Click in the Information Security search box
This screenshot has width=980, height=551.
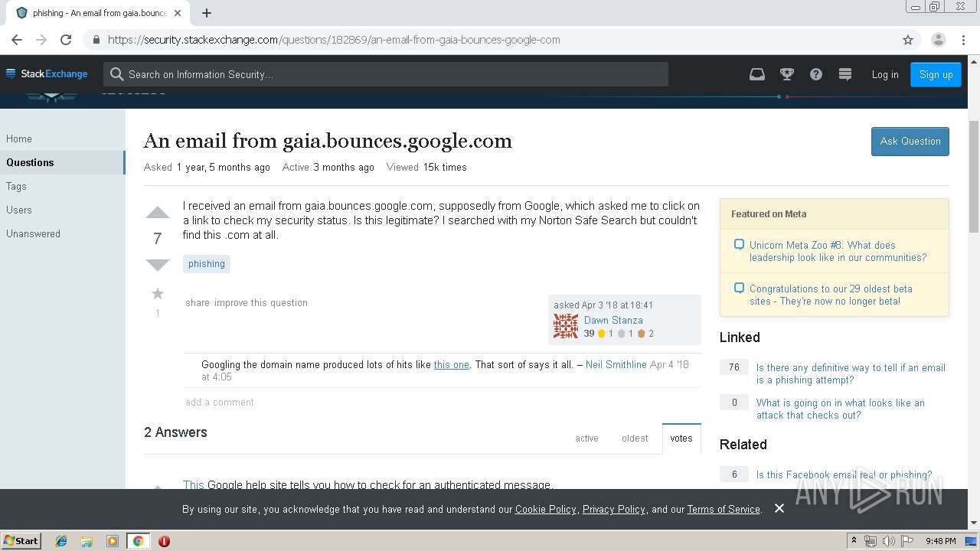pos(386,74)
